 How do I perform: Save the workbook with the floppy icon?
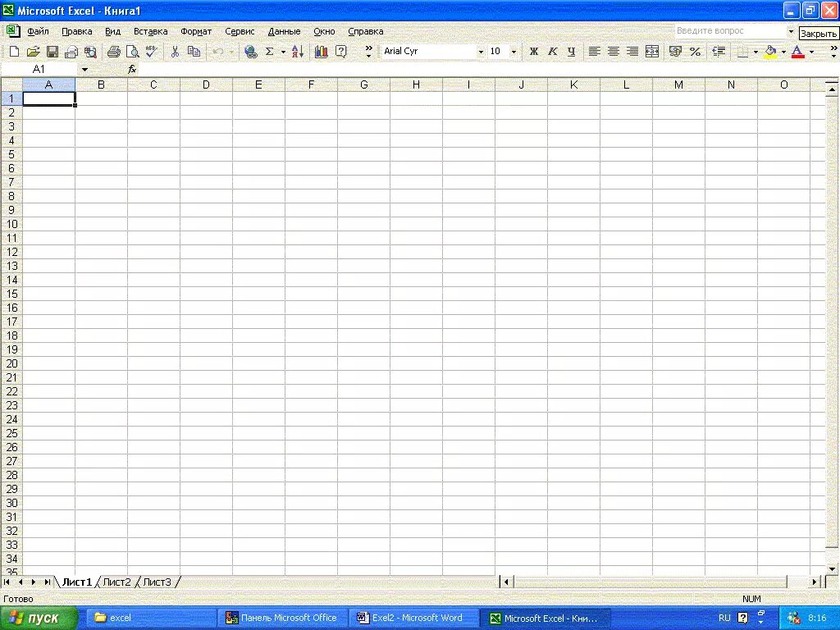[x=52, y=52]
